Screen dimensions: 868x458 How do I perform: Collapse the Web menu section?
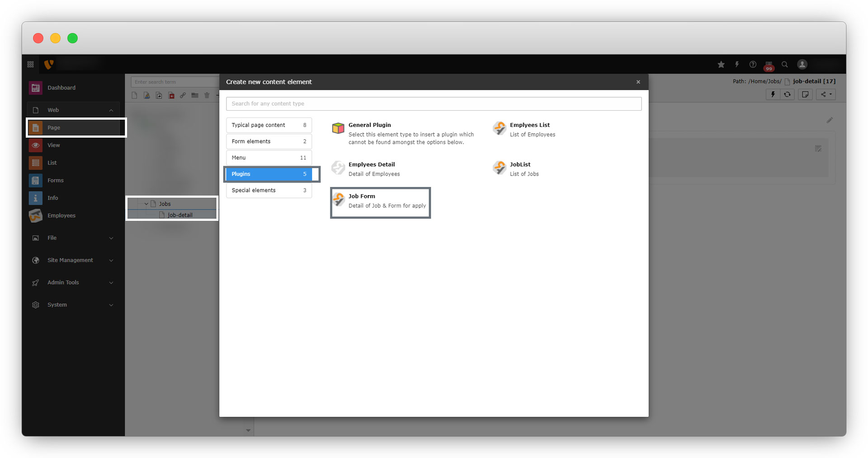click(111, 110)
